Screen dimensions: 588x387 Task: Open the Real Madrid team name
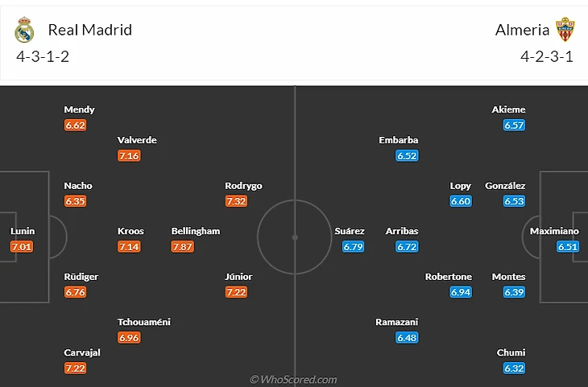[89, 31]
